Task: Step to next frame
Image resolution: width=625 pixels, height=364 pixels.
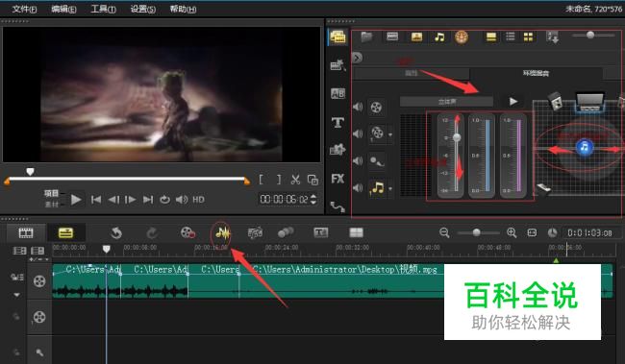Action: pyautogui.click(x=131, y=200)
